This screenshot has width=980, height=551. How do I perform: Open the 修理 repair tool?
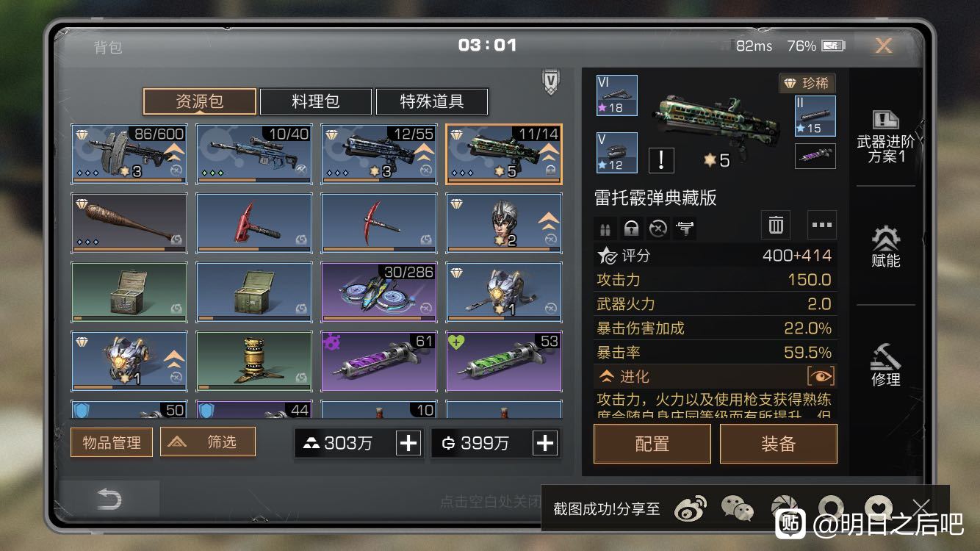[885, 365]
